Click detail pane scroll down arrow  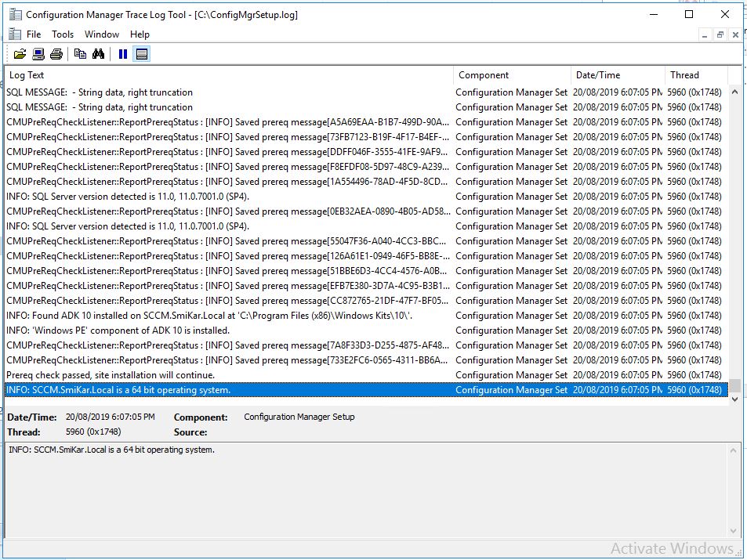click(x=734, y=531)
